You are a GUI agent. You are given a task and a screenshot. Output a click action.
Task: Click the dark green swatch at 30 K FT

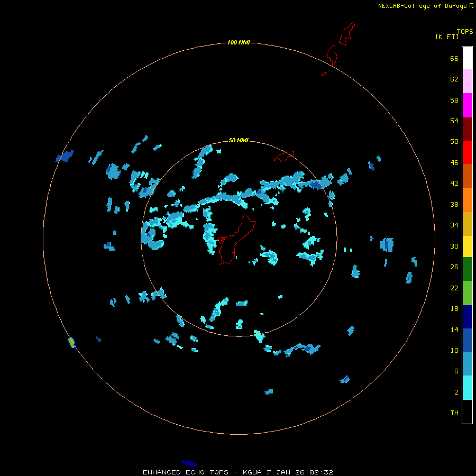pos(467,269)
